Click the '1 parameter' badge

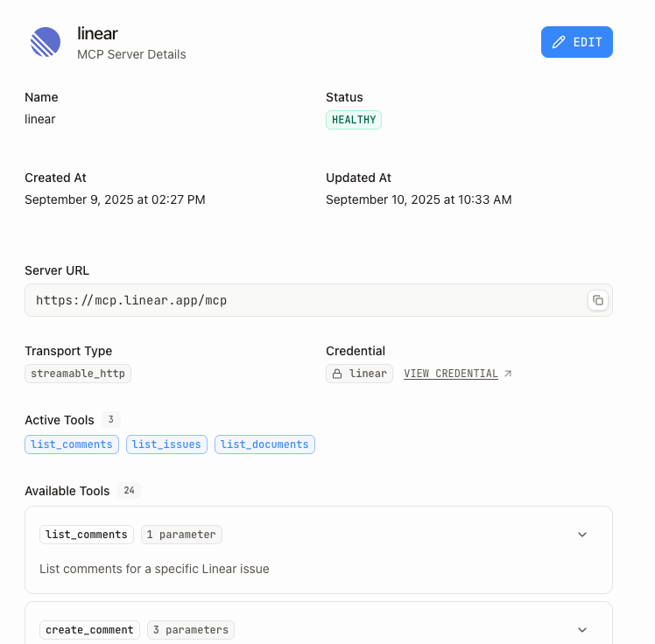[x=182, y=535]
